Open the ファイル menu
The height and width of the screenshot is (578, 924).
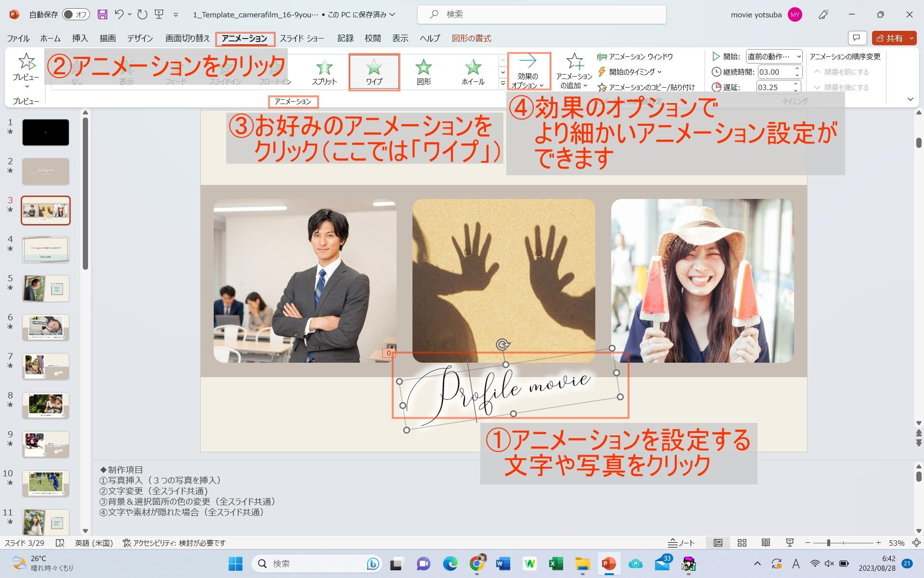18,38
